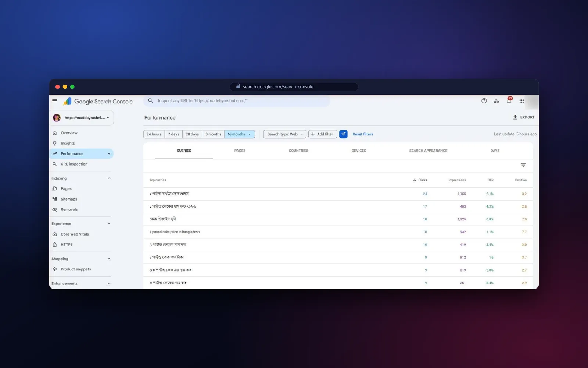This screenshot has height=368, width=588.
Task: Open the table filter rows icon
Action: click(523, 165)
